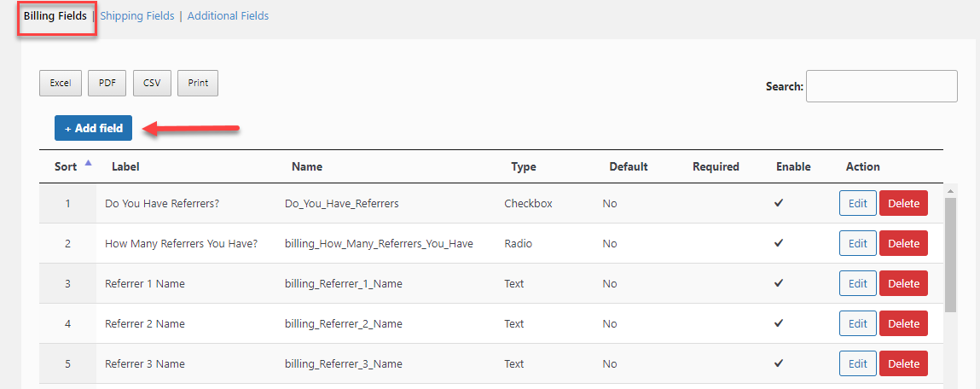Click the Sort column ascending arrow icon
The image size is (980, 389).
pyautogui.click(x=88, y=163)
